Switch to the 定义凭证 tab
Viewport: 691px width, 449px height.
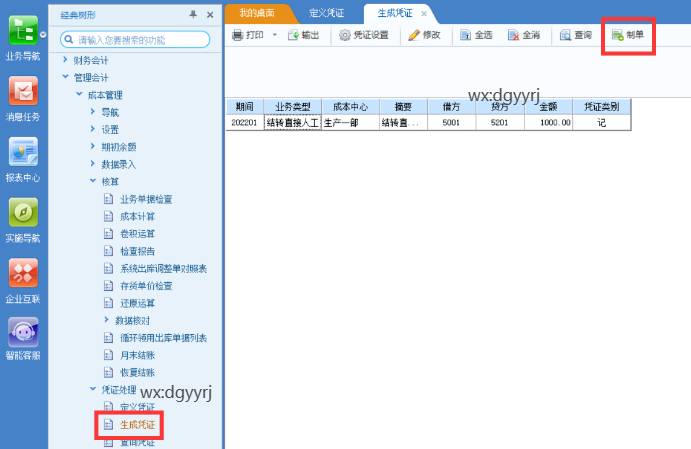pyautogui.click(x=329, y=13)
